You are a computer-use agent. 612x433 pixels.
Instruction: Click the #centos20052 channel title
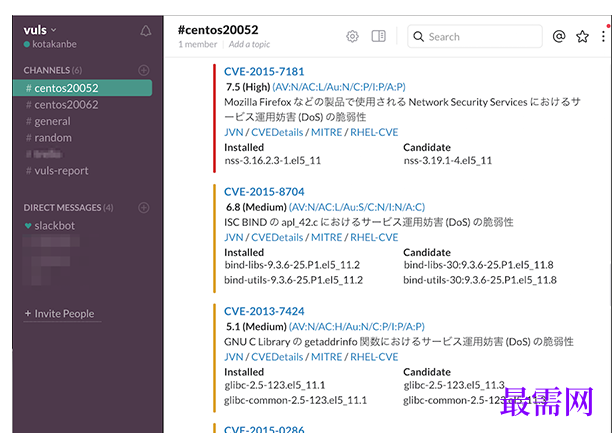click(x=218, y=30)
